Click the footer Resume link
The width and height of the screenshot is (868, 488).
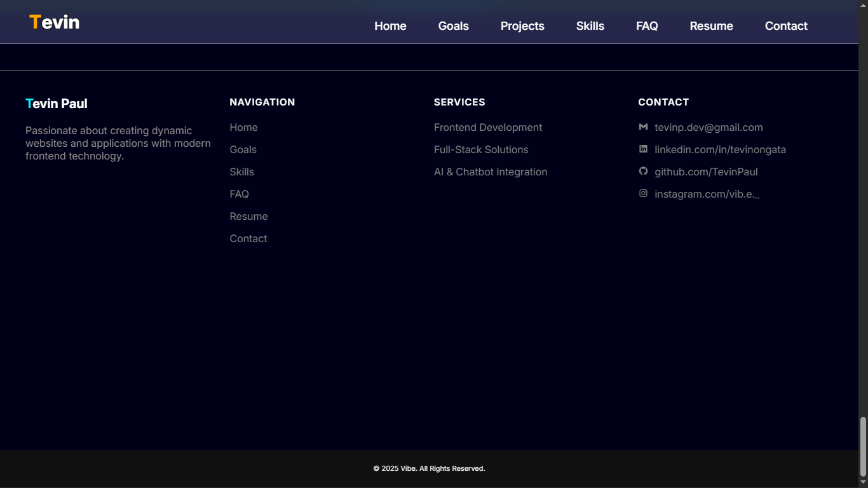[x=248, y=217]
